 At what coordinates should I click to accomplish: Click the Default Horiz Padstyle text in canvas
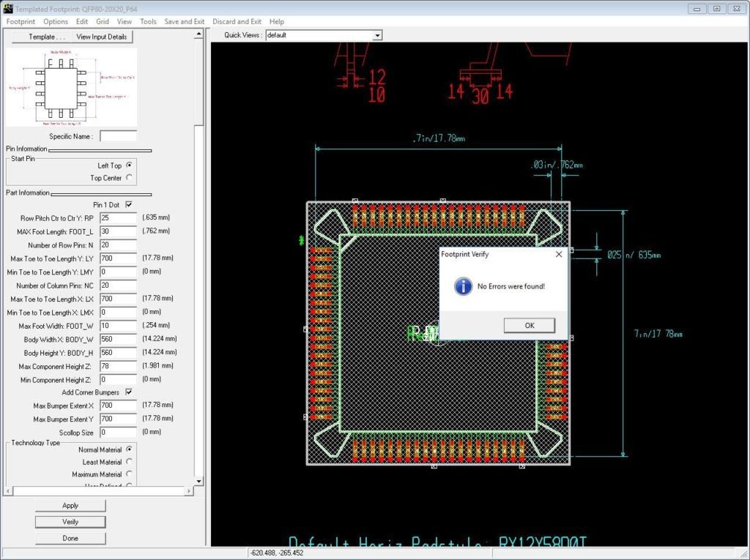[437, 542]
